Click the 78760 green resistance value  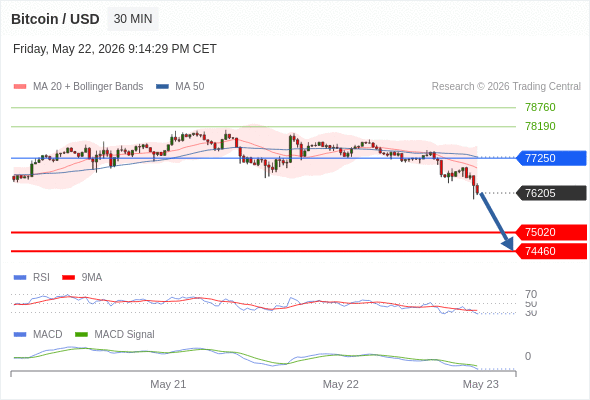tap(540, 107)
